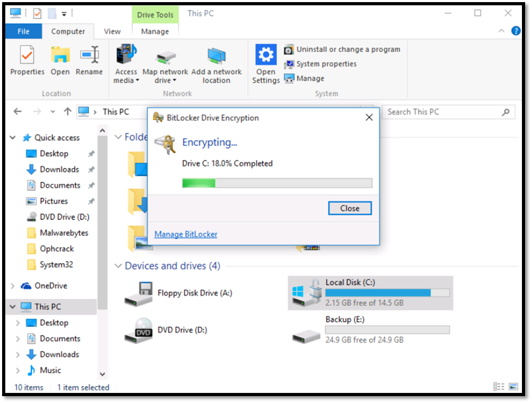The image size is (532, 403).
Task: Open the Access media menu
Action: coord(126,64)
